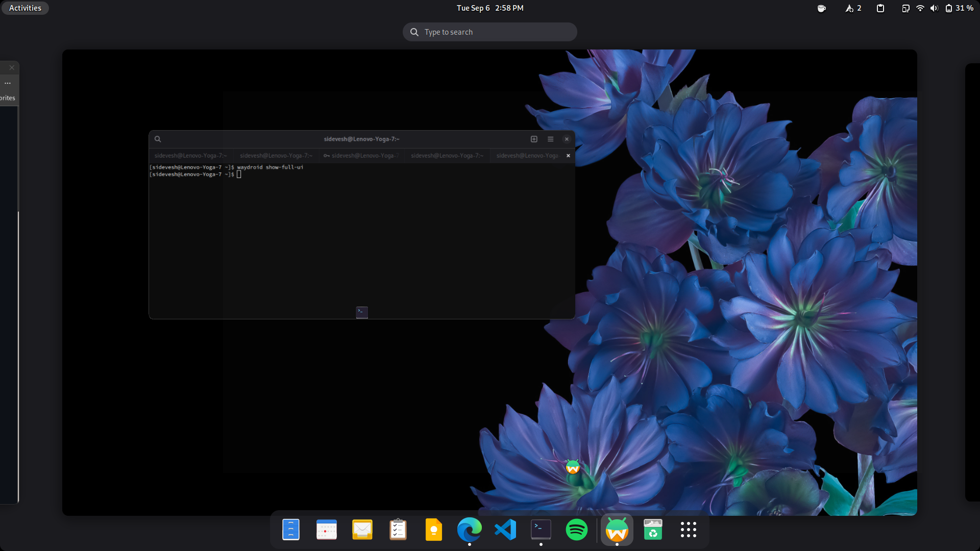980x551 pixels.
Task: Click the Activities button
Action: [24, 8]
